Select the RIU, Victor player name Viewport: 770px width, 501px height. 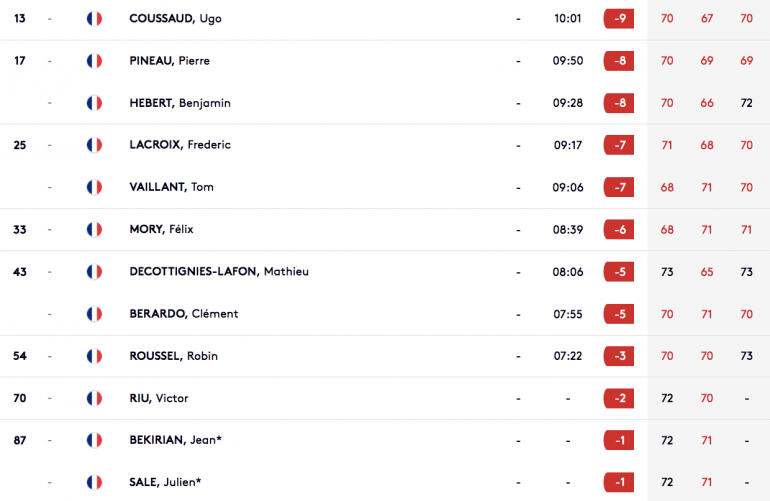tap(159, 398)
